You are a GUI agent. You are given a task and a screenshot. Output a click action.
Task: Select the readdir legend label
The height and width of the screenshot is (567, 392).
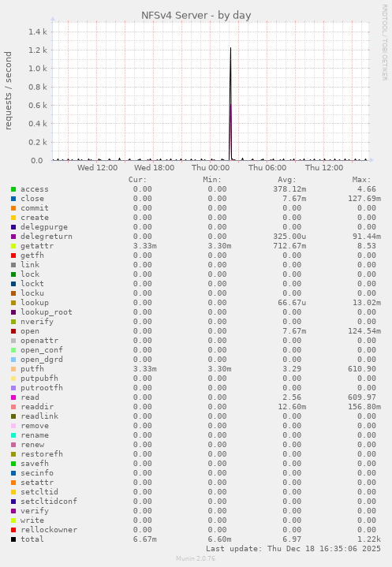pyautogui.click(x=37, y=407)
